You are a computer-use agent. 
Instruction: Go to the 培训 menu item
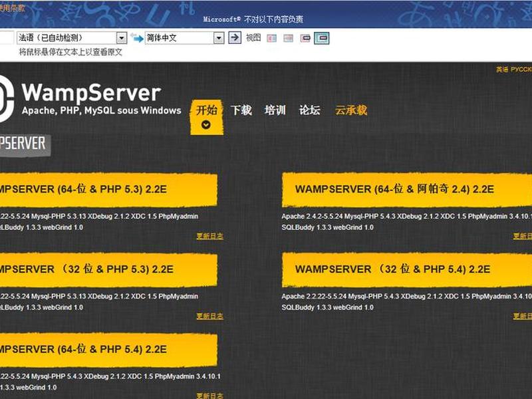(275, 110)
